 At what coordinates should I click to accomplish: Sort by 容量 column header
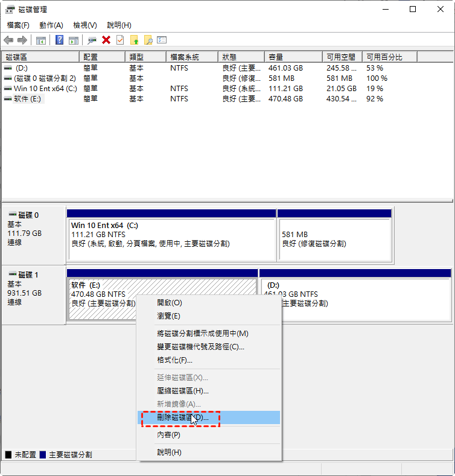(294, 57)
